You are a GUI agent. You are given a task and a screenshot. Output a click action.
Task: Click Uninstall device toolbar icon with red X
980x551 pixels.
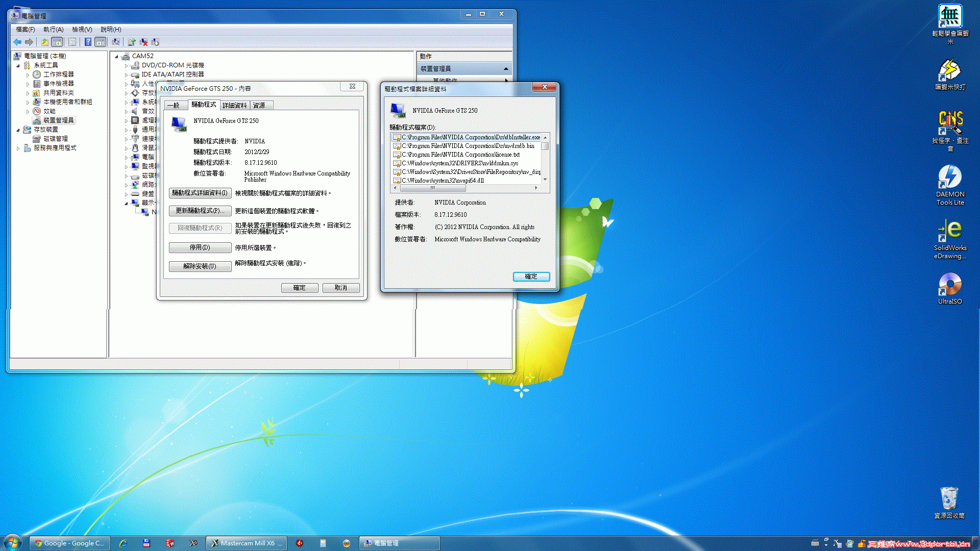[x=143, y=42]
